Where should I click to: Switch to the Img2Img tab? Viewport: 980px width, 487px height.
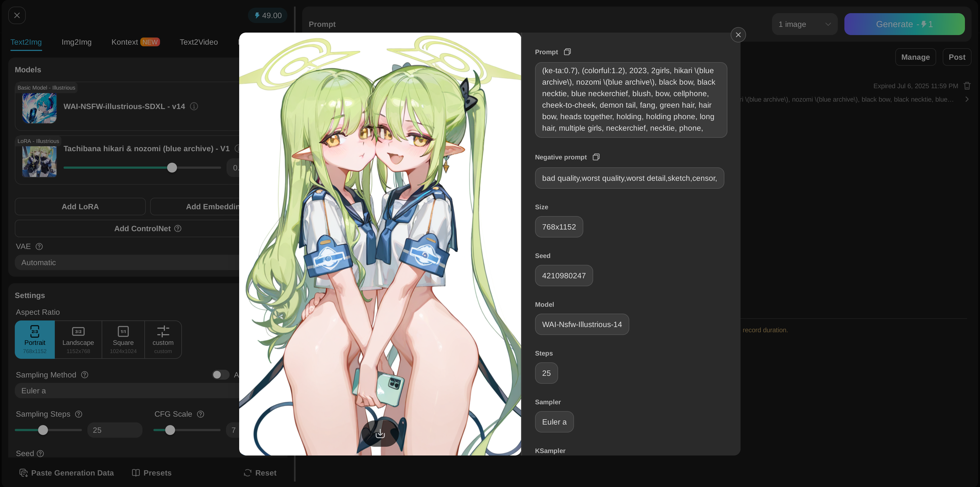coord(76,42)
